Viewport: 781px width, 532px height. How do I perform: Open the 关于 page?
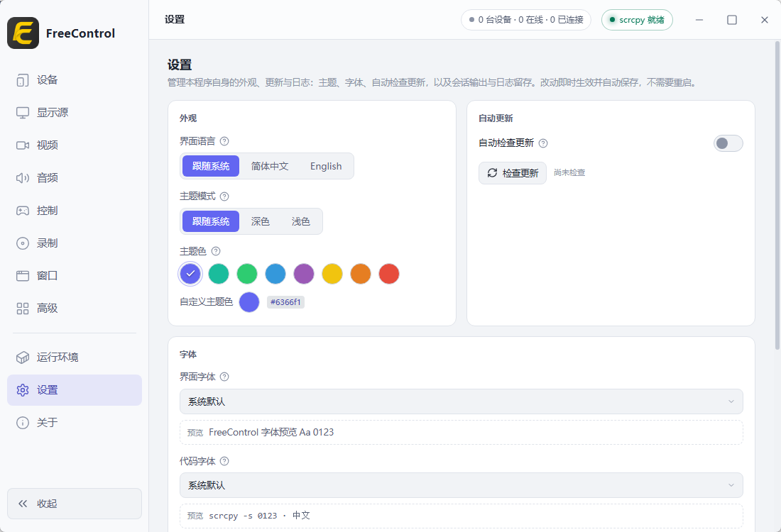pyautogui.click(x=75, y=423)
